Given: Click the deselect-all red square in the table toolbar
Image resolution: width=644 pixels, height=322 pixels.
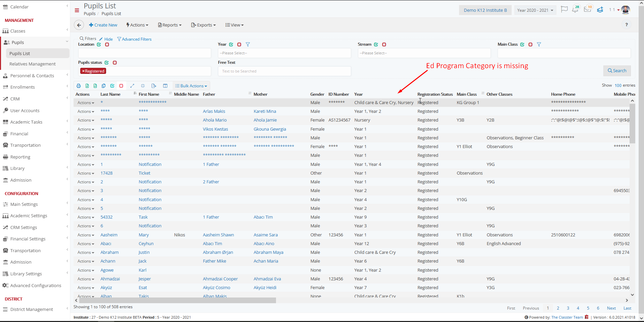Looking at the screenshot, I should coord(121,86).
